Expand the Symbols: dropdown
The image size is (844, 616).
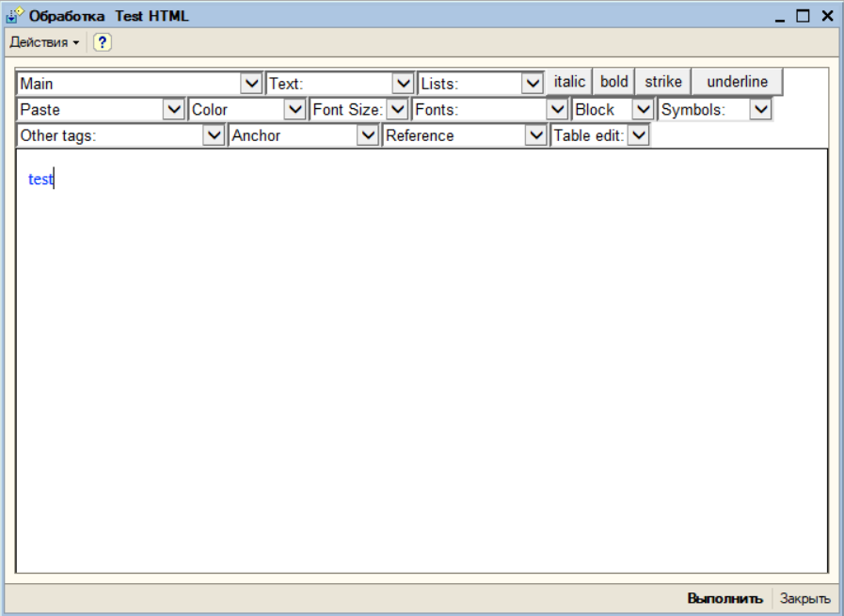pyautogui.click(x=715, y=109)
